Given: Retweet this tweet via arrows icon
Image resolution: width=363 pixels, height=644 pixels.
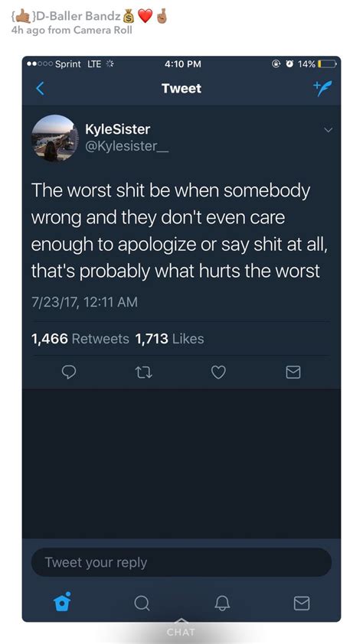Looking at the screenshot, I should pos(143,372).
